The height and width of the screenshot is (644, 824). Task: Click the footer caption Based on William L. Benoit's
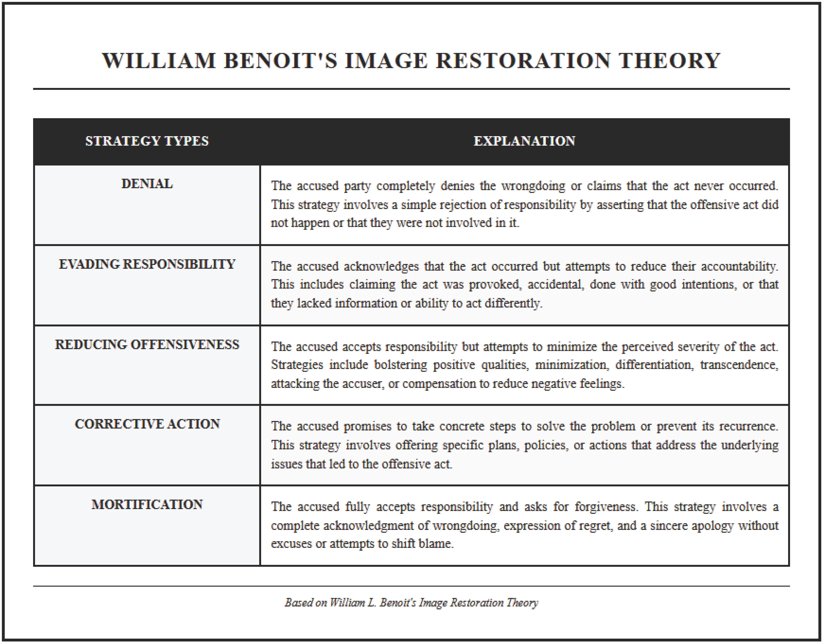point(411,603)
